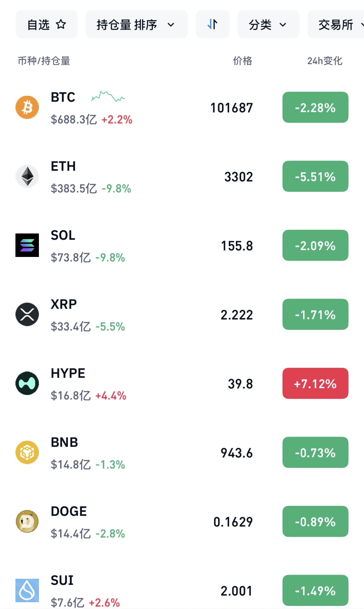Screen dimensions: 364x609
Task: Toggle sort direction with the arrows button
Action: (212, 24)
